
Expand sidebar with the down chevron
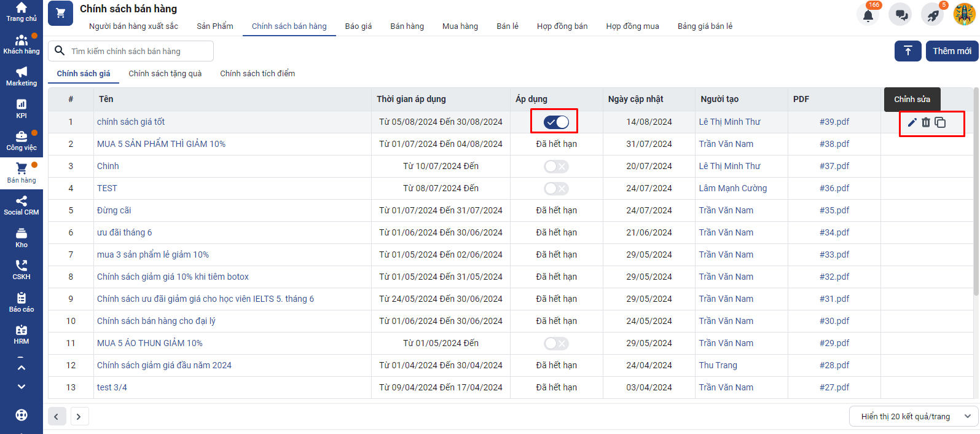(x=22, y=387)
